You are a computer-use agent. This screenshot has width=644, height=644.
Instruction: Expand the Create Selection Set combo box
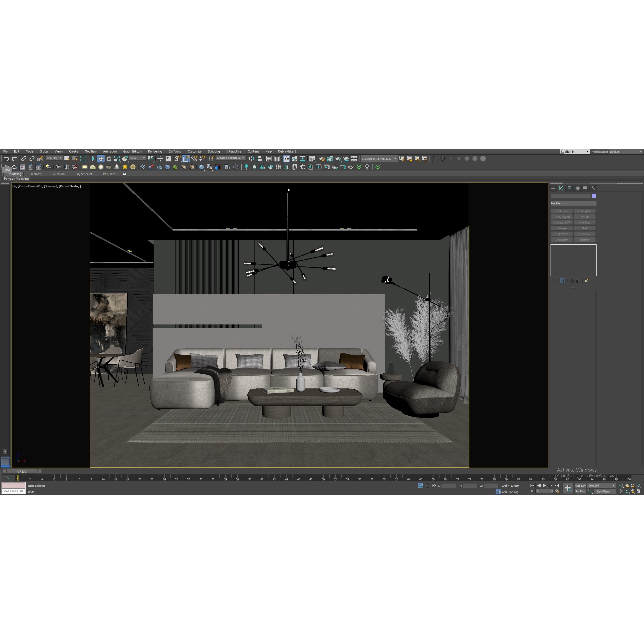[243, 158]
